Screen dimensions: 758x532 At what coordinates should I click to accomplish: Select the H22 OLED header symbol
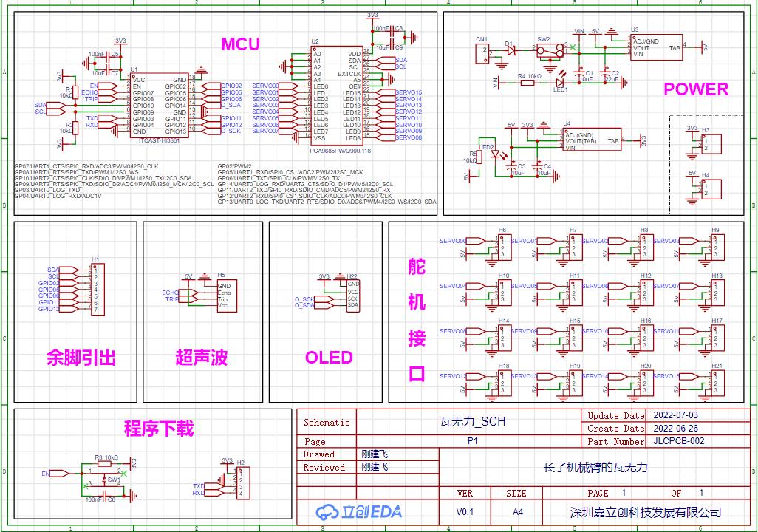coord(353,295)
